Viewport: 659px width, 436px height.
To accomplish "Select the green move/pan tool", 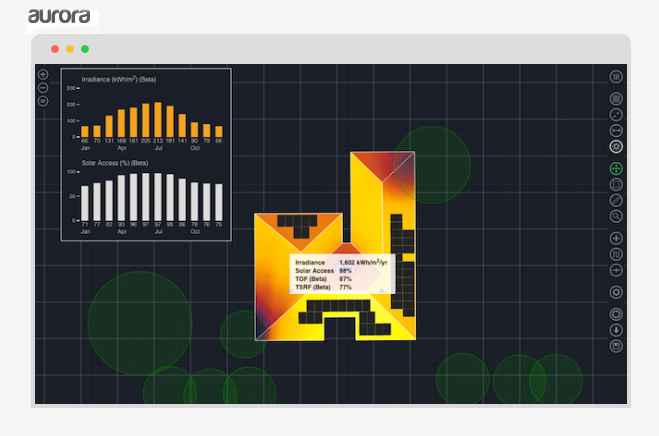I will point(616,169).
